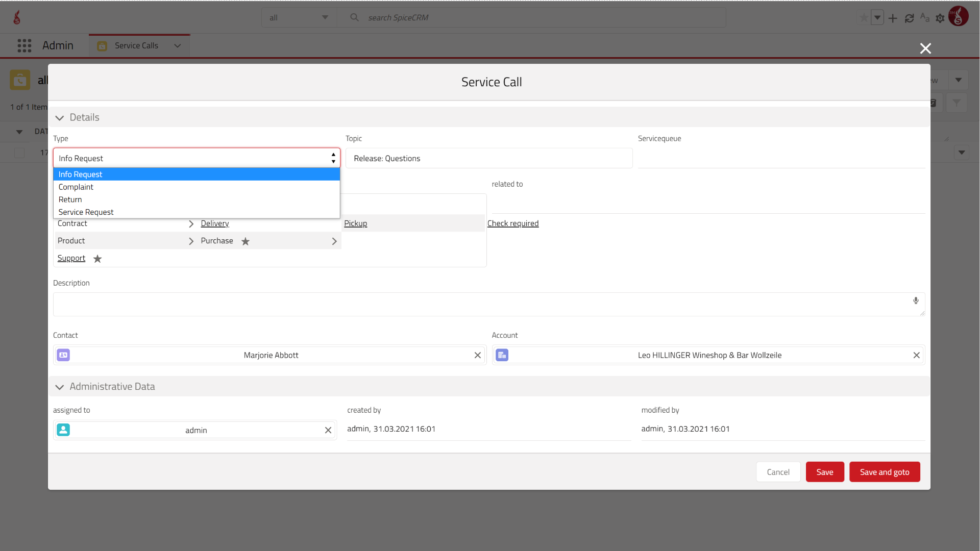Click the Contract category row
Screen dimensions: 980x551
[126, 223]
